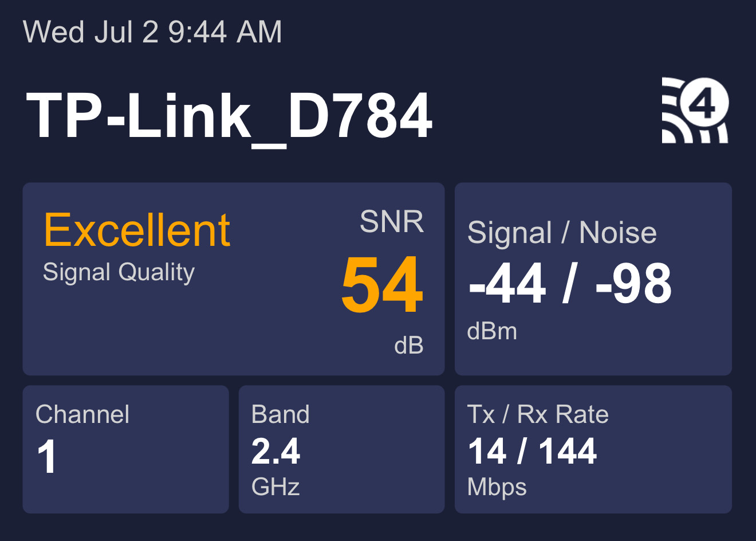Open the Band card
The image size is (756, 541).
(x=341, y=449)
